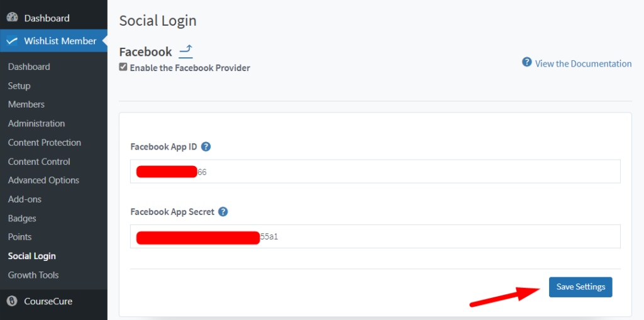644x320 pixels.
Task: Click the Facebook section heading
Action: pyautogui.click(x=145, y=52)
